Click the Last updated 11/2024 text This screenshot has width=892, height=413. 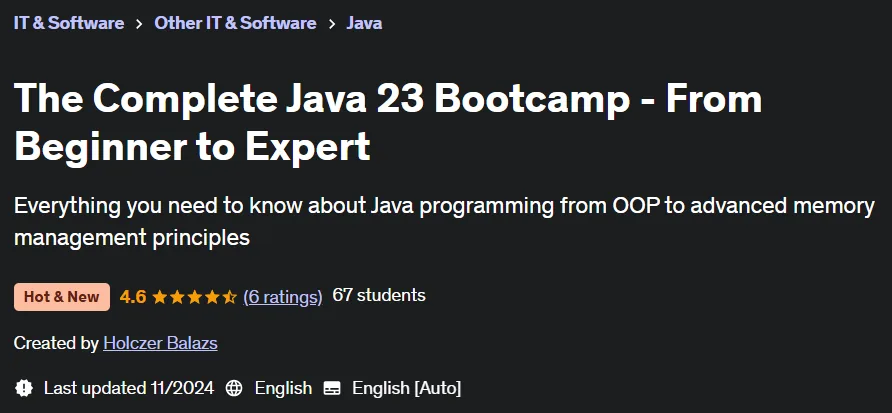click(x=129, y=388)
